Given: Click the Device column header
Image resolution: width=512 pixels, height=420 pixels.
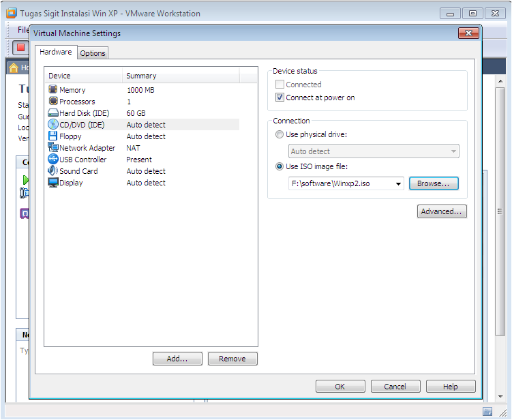Looking at the screenshot, I should point(84,76).
